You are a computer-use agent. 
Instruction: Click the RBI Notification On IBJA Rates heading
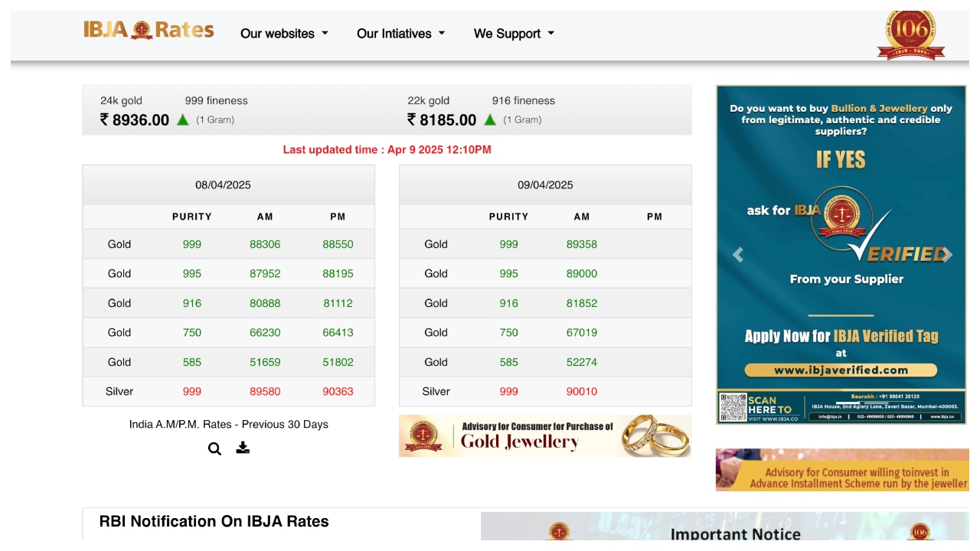pyautogui.click(x=214, y=521)
